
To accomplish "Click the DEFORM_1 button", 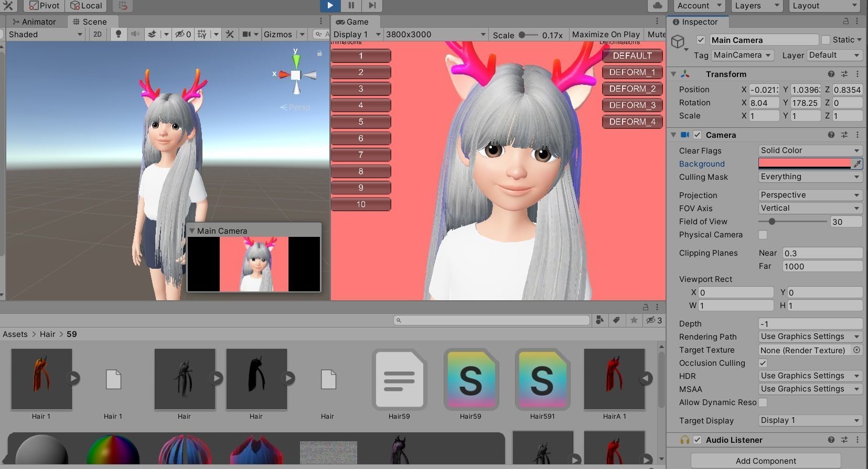I will point(632,72).
